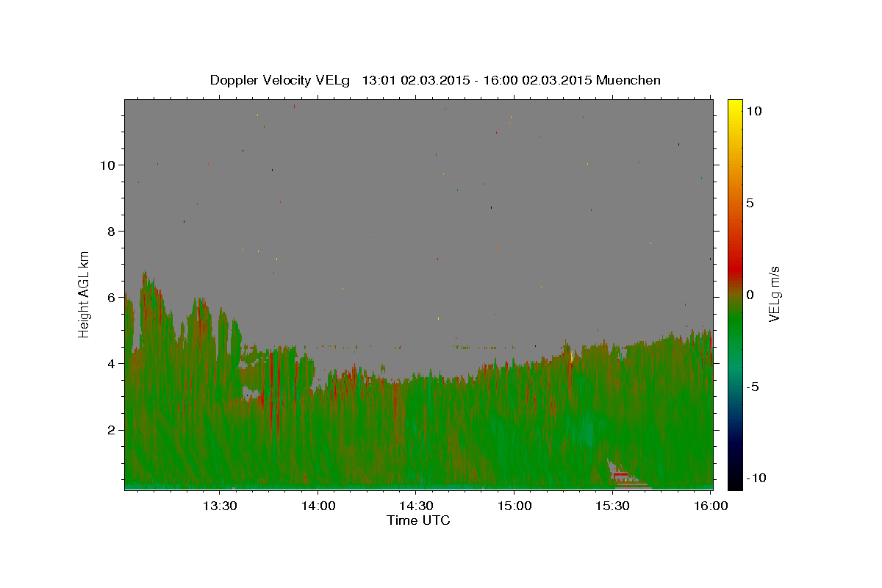Image resolution: width=882 pixels, height=588 pixels.
Task: Click the colorbar tick label 5
Action: [750, 203]
